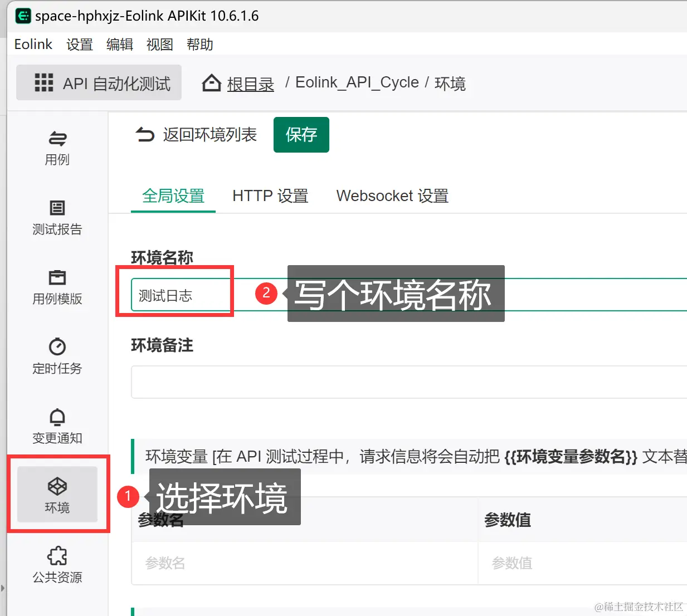687x616 pixels.
Task: Click the 环境备注 label
Action: coord(162,345)
